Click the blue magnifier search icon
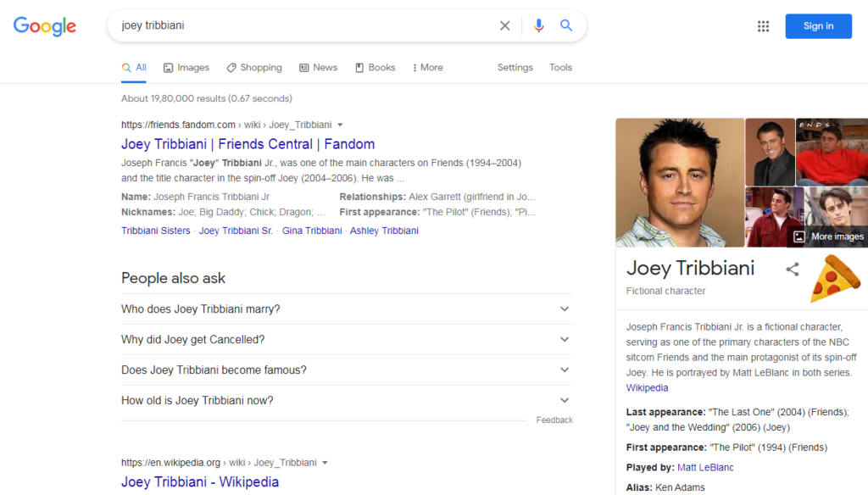The height and width of the screenshot is (495, 868). pos(565,25)
